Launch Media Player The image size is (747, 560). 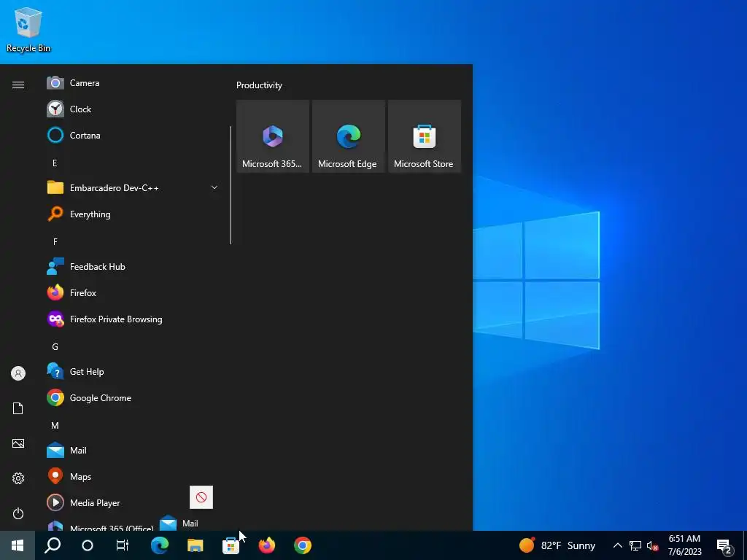click(x=133, y=503)
